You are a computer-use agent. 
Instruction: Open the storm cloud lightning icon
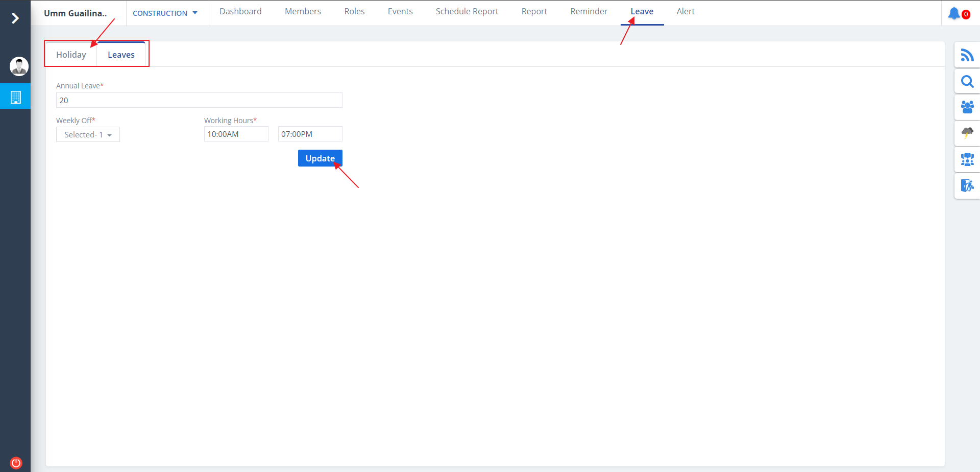(967, 133)
